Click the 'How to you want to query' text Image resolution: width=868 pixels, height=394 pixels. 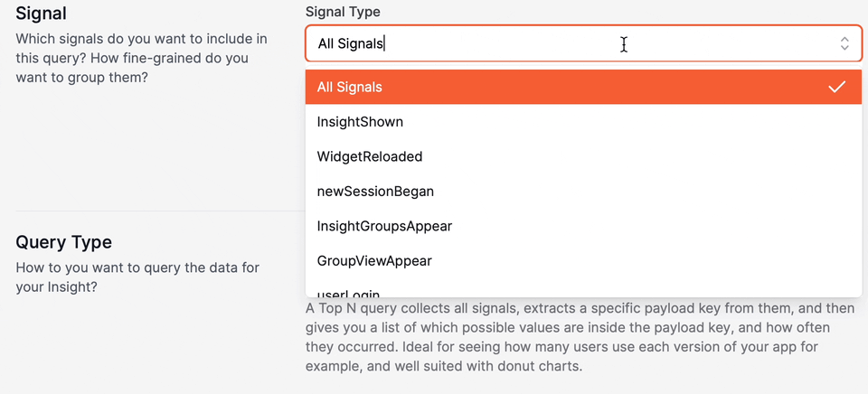click(137, 268)
